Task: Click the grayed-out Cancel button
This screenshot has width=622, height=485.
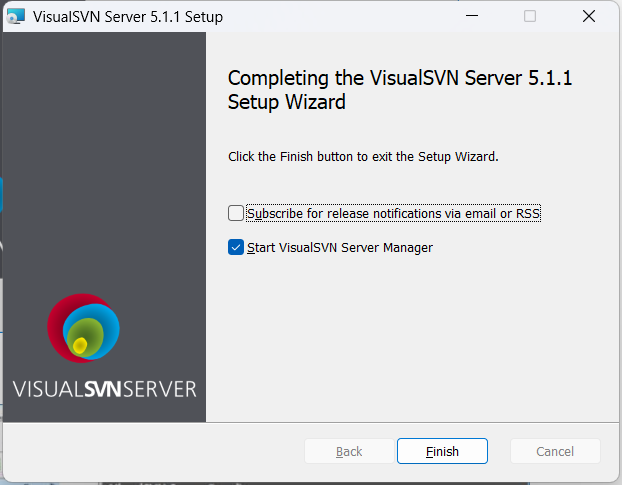Action: [x=555, y=451]
